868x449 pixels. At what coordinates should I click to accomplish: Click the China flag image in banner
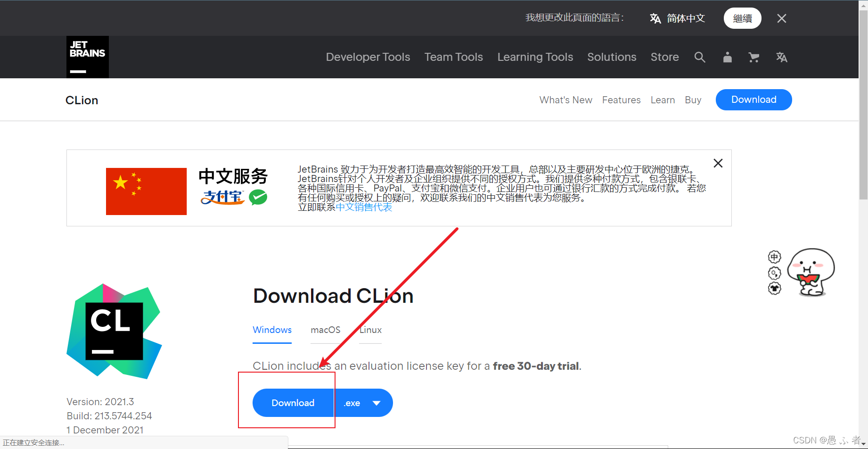coord(146,191)
